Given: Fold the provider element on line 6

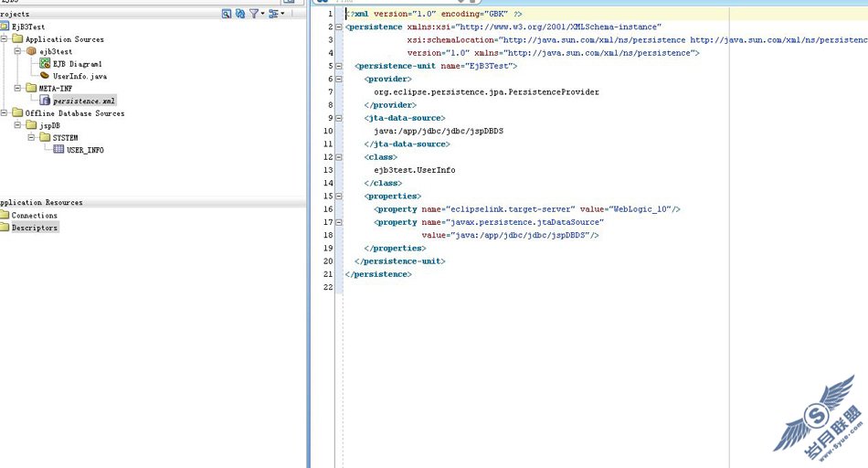Looking at the screenshot, I should click(339, 79).
